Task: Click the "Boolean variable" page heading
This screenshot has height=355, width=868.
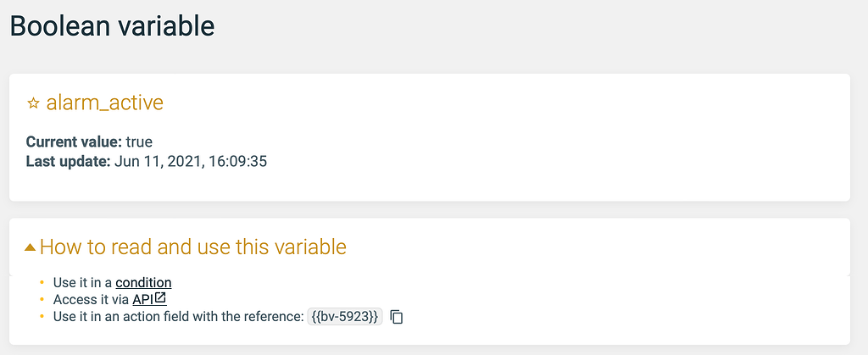Action: tap(112, 25)
